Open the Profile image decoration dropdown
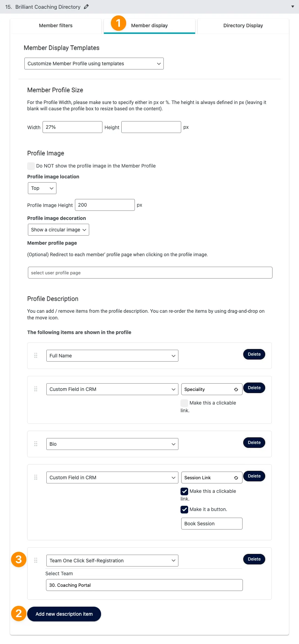This screenshot has height=644, width=299. click(x=58, y=229)
